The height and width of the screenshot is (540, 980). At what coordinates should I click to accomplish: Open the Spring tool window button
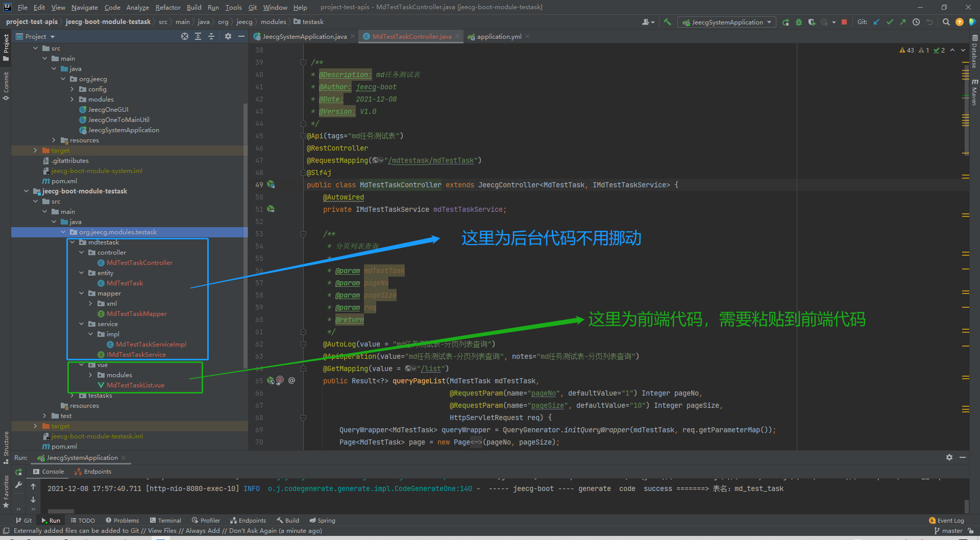tap(322, 521)
